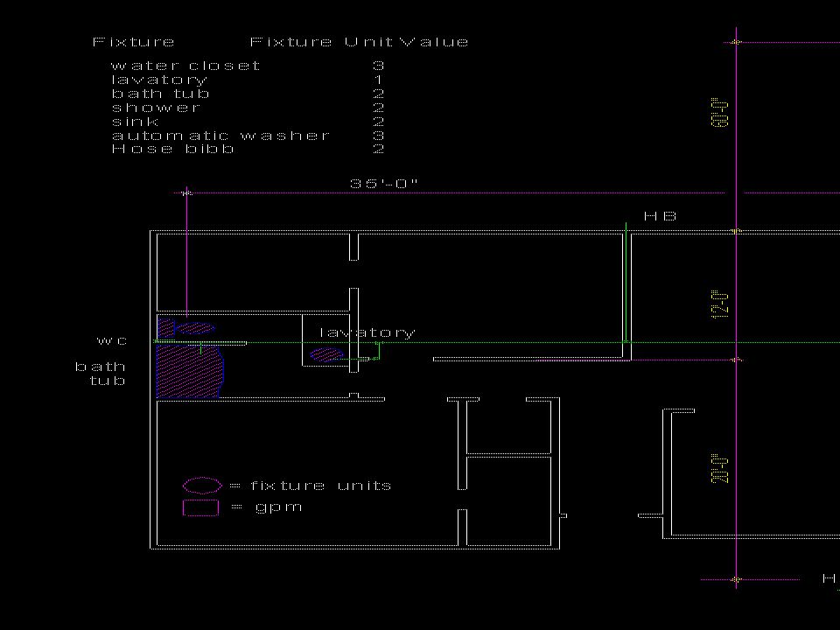Select the "sink" table entry

click(135, 122)
